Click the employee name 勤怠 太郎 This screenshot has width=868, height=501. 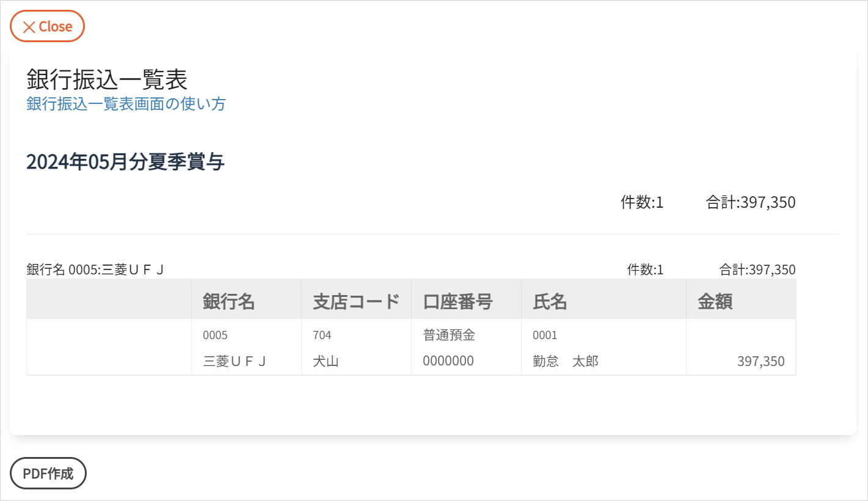point(565,361)
